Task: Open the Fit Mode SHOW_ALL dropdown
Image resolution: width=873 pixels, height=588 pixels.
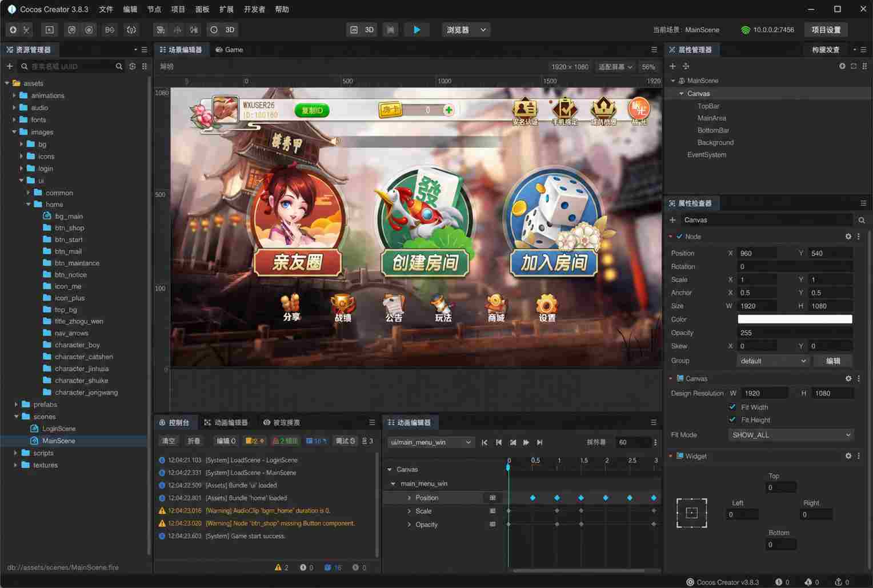Action: click(x=791, y=435)
